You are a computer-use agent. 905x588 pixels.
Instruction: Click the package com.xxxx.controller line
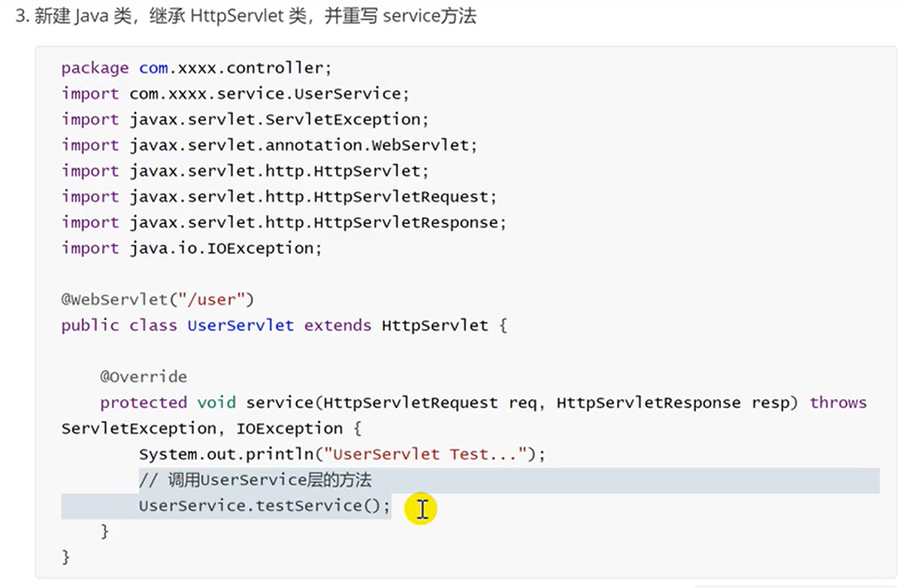[197, 68]
